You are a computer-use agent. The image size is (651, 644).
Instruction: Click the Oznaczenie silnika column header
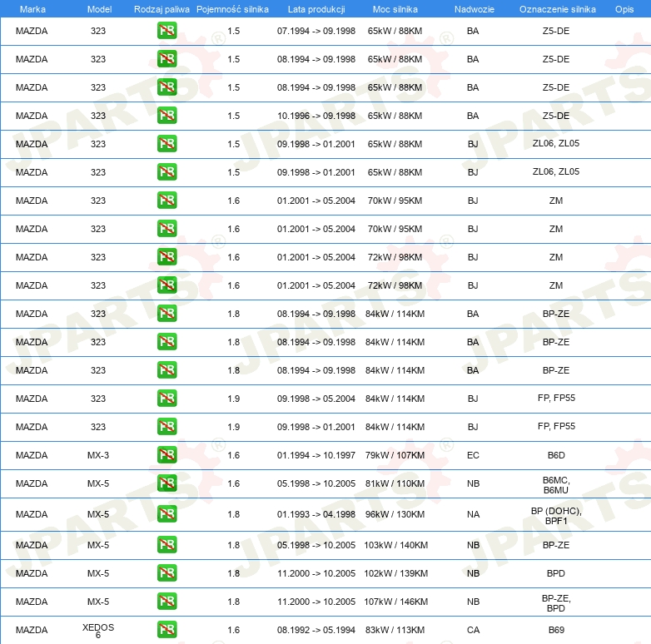[557, 9]
